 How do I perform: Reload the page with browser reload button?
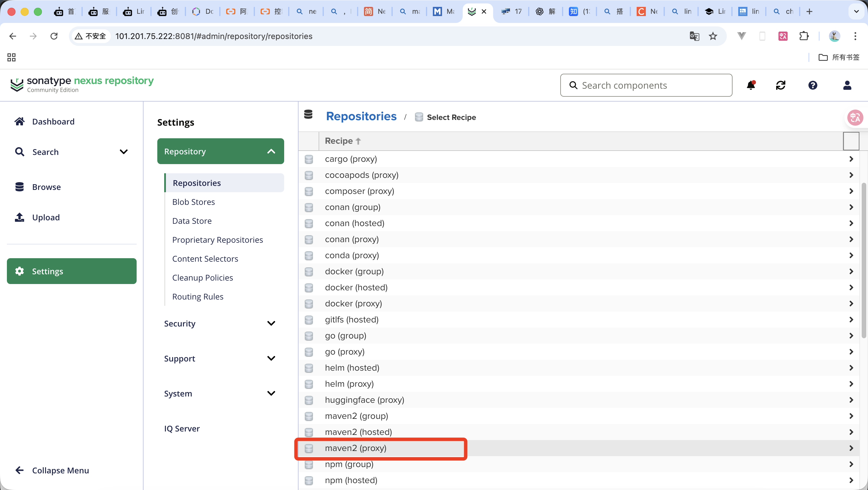[x=54, y=36]
